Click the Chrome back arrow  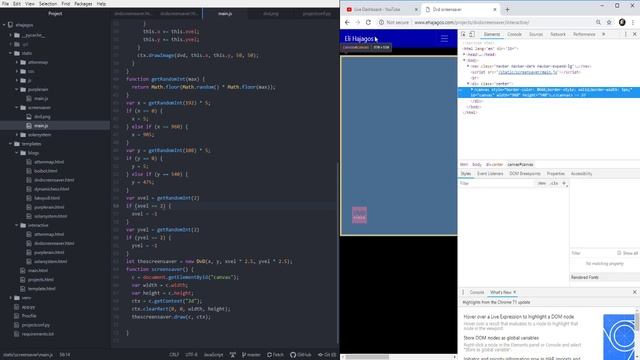(x=347, y=22)
